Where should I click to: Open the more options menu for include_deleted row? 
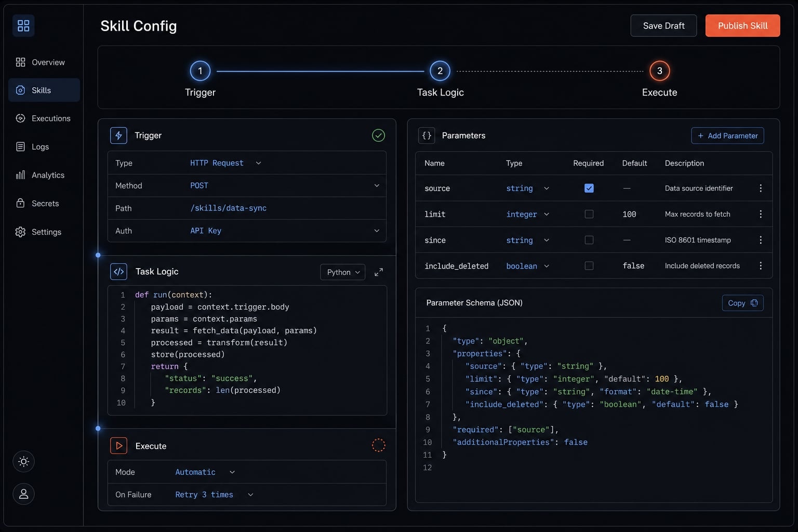click(761, 265)
